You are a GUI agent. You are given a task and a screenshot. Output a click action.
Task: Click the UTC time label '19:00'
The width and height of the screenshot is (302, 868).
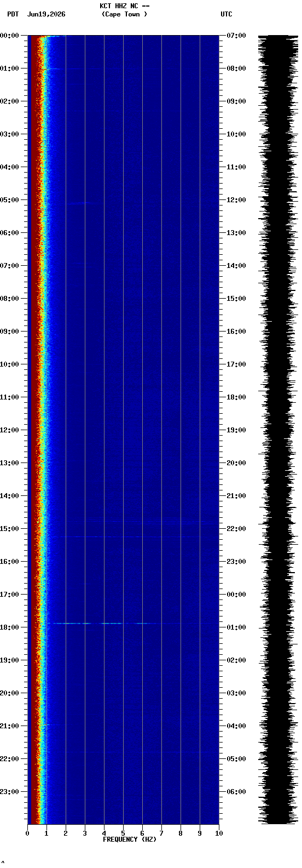coord(236,430)
